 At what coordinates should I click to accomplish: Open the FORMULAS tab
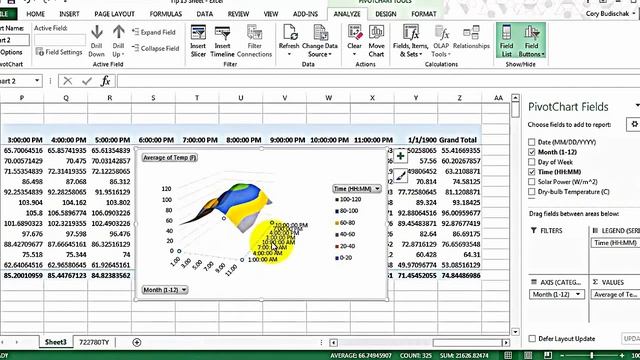(x=166, y=14)
